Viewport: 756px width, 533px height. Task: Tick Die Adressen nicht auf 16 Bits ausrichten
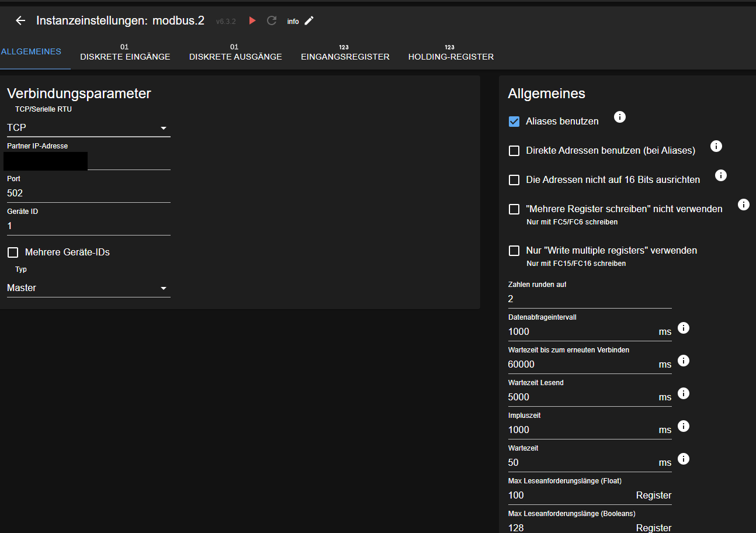[x=514, y=180]
